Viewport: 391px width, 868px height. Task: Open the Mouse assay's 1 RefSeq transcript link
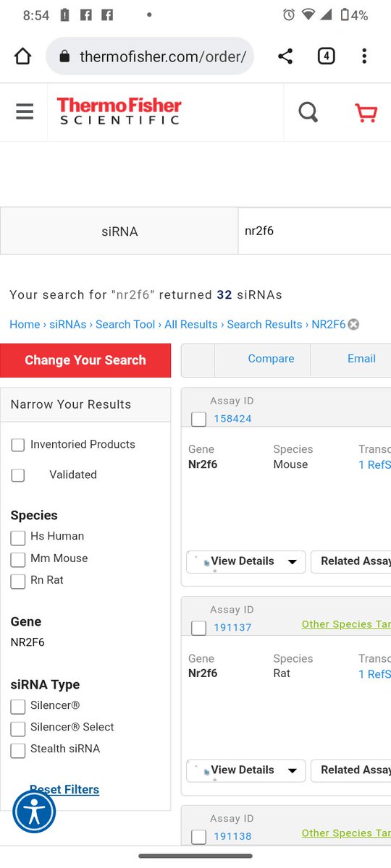coord(374,465)
